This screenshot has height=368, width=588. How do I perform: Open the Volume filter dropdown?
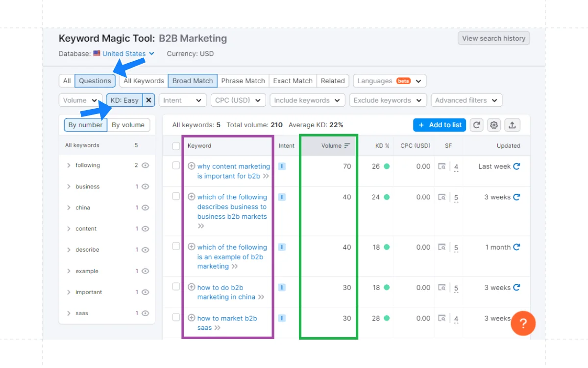(x=80, y=100)
